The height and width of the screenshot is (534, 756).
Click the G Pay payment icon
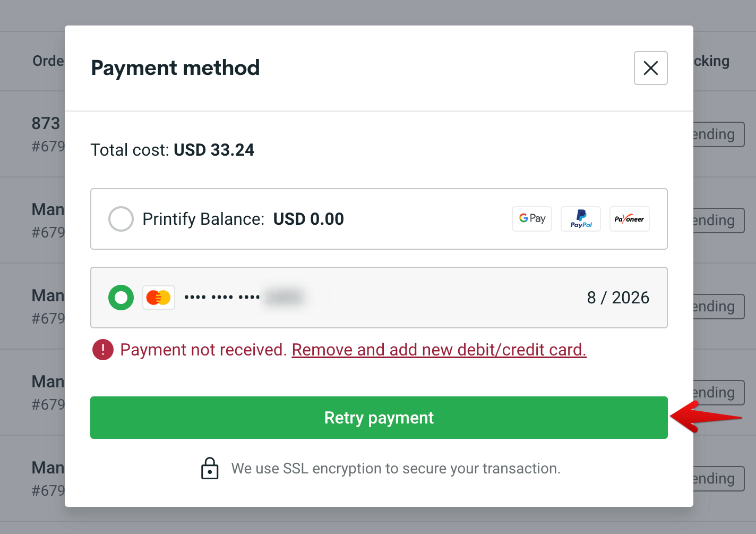pos(531,218)
